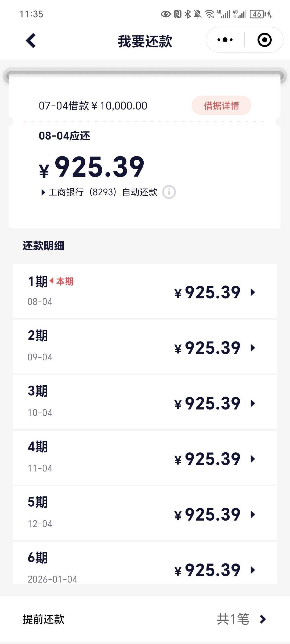Screen dimensions: 290x644
Task: Tap the info icon beside 自动还款
Action: (169, 192)
